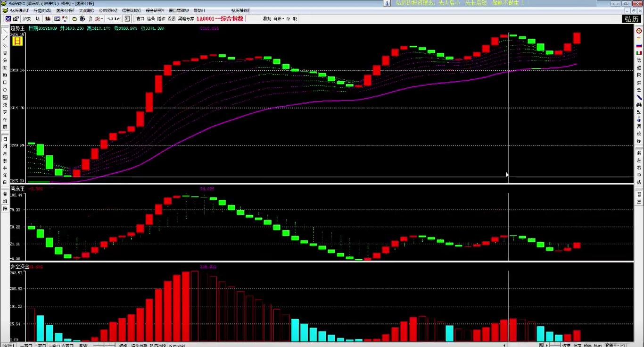Viewport: 644px width, 347px height.
Task: Select the straight line drawing tool
Action: 5,38
